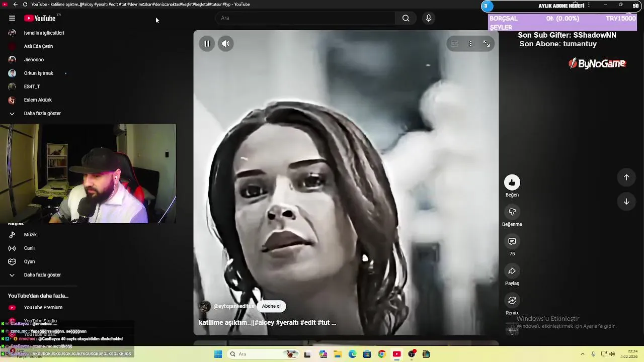Open the İsmailmrtglkesitleri subscription
The width and height of the screenshot is (644, 362).
(x=44, y=33)
